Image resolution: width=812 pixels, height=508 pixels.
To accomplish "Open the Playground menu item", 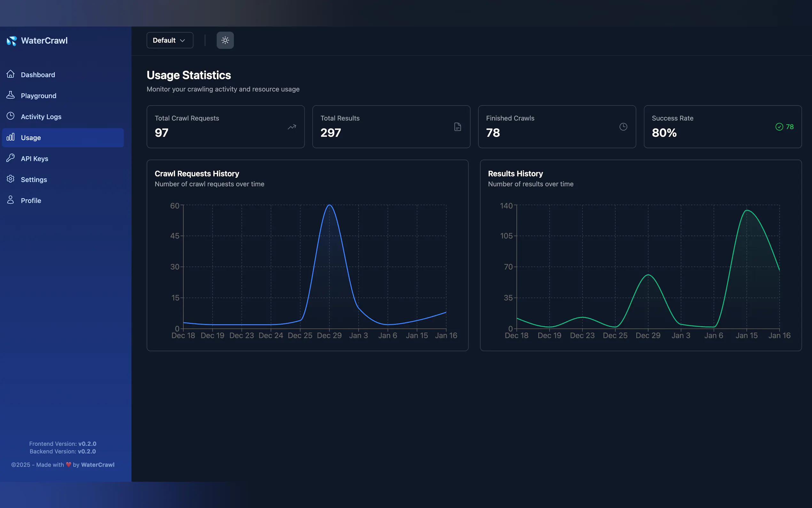I will [38, 96].
